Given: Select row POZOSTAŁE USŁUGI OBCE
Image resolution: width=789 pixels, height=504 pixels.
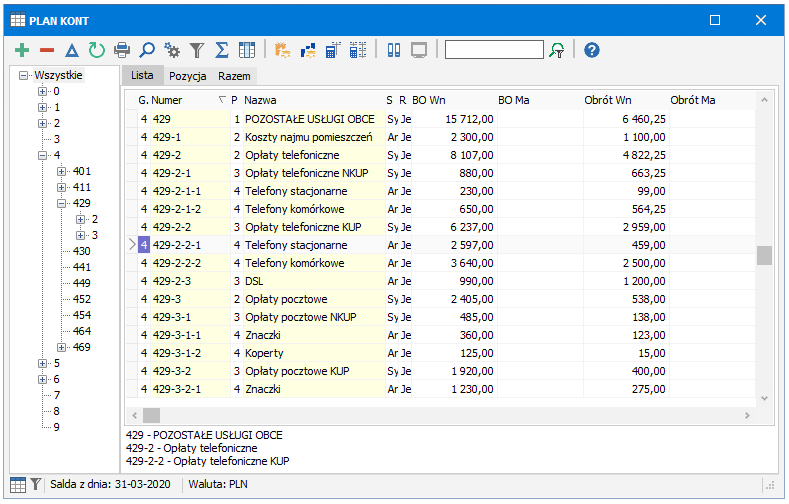Looking at the screenshot, I should (x=440, y=119).
